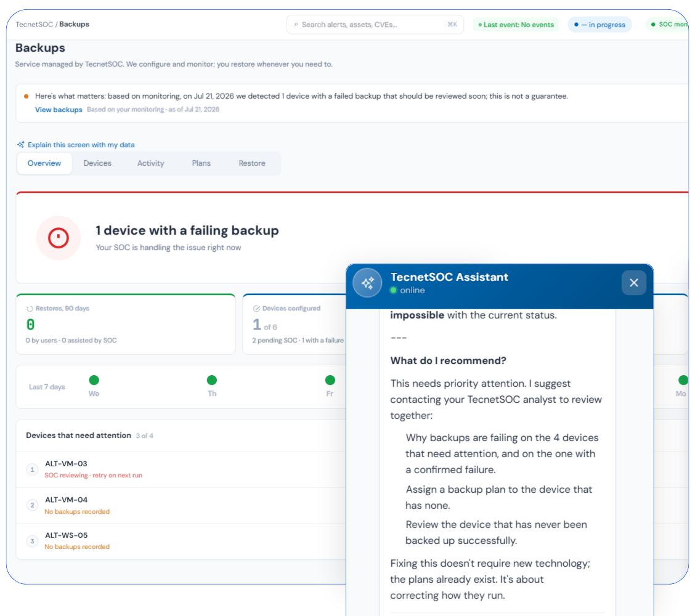Click '2 pending SOC · 1 with a failure'

tap(298, 341)
